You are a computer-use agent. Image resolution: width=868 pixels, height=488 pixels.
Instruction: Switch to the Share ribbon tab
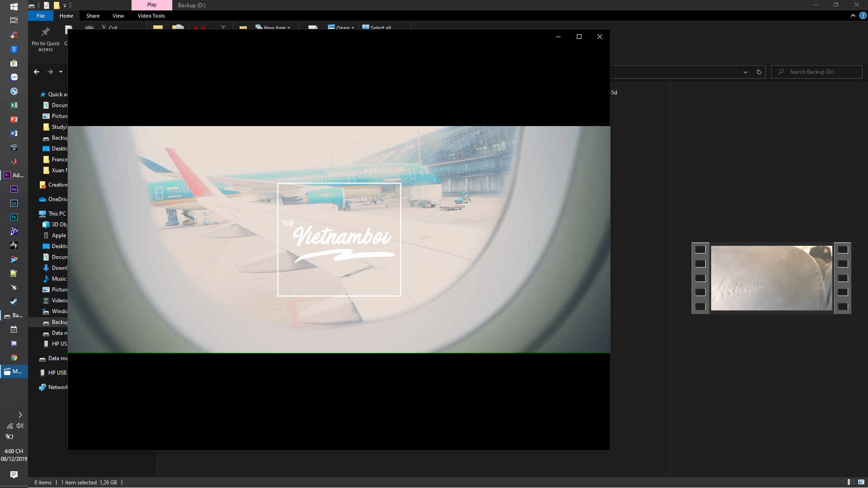point(93,16)
